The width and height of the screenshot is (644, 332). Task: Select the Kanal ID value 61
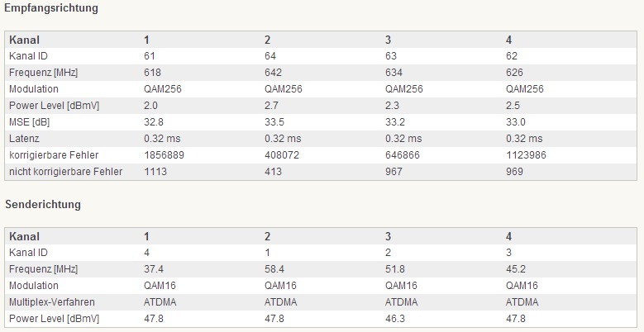coord(150,55)
